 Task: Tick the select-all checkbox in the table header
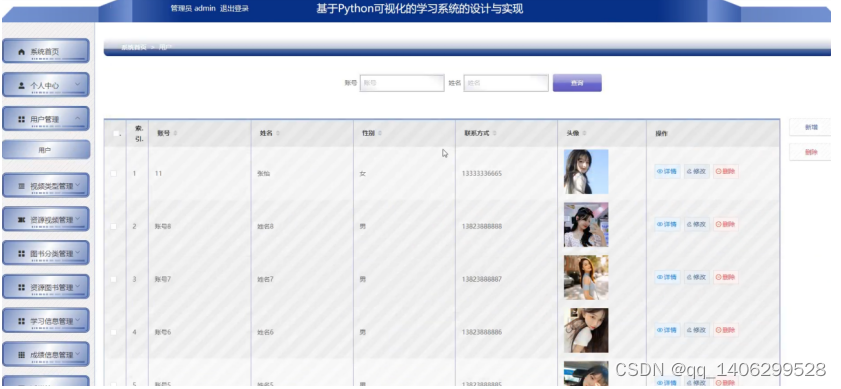click(115, 134)
